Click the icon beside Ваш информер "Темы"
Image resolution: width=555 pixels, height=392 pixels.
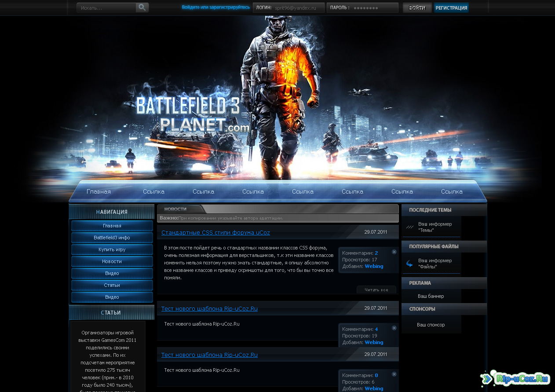(x=410, y=227)
